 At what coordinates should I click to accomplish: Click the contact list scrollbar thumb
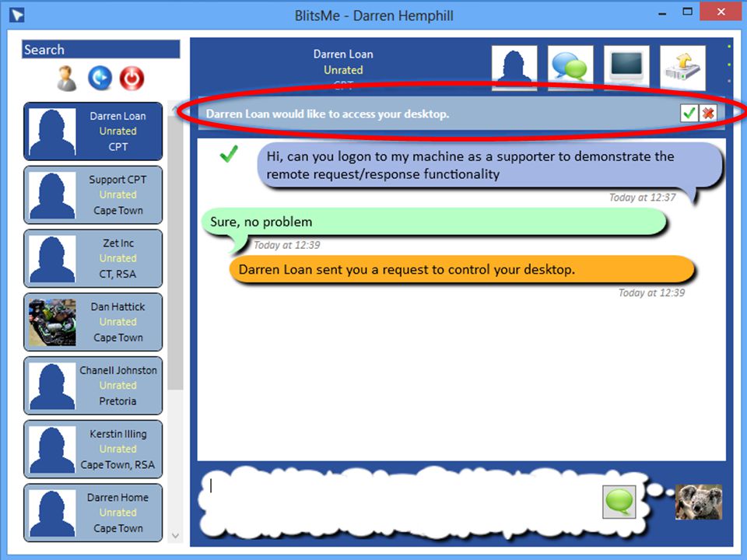[x=175, y=252]
